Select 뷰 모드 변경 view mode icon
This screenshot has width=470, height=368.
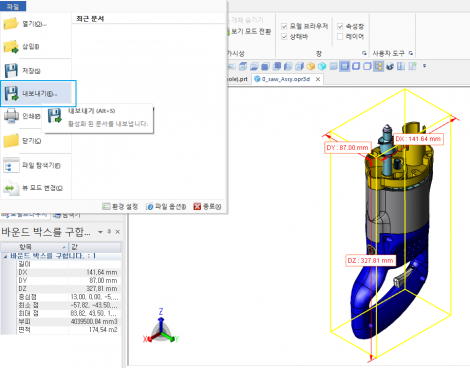click(x=11, y=188)
